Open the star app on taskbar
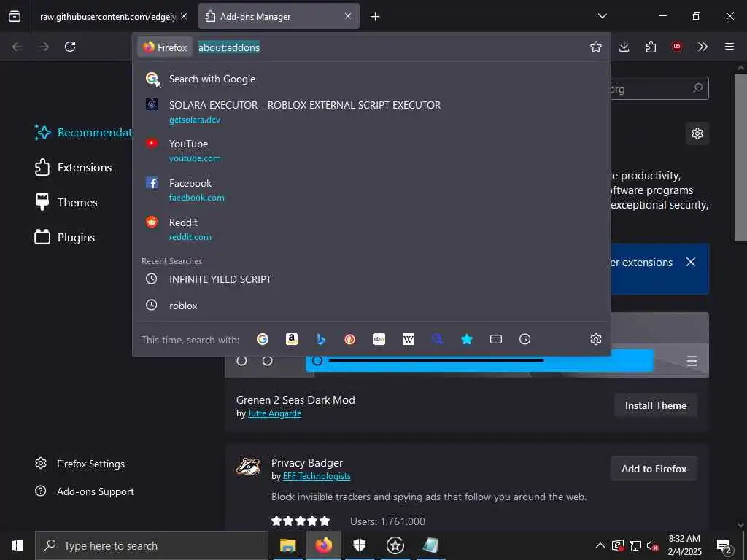 click(395, 545)
